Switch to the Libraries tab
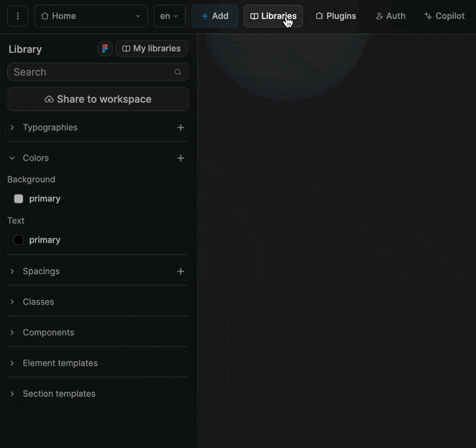 click(273, 16)
